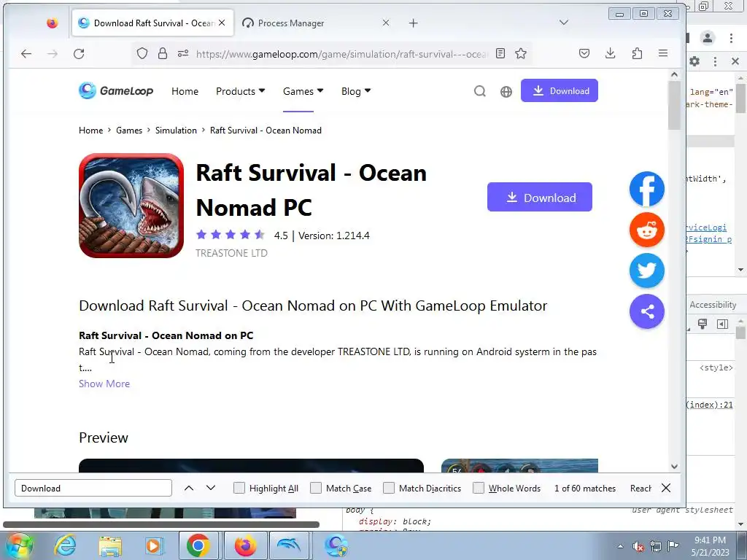Open a new browser tab
The height and width of the screenshot is (560, 747).
(x=413, y=23)
